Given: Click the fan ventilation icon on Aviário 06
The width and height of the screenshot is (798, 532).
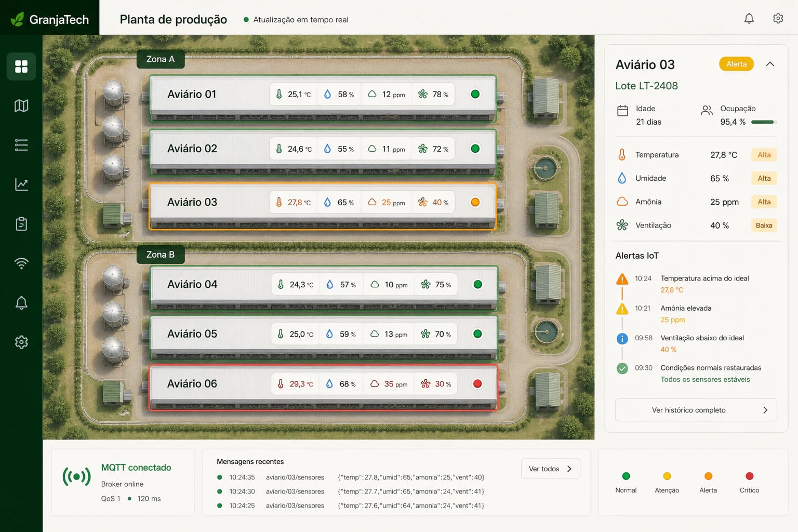Looking at the screenshot, I should click(x=425, y=384).
